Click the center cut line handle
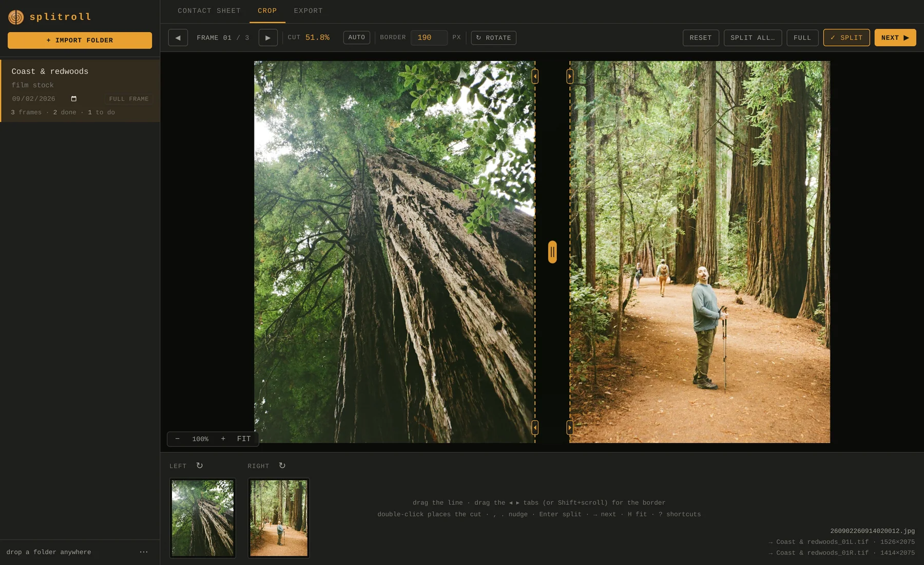924x565 pixels. pos(552,252)
